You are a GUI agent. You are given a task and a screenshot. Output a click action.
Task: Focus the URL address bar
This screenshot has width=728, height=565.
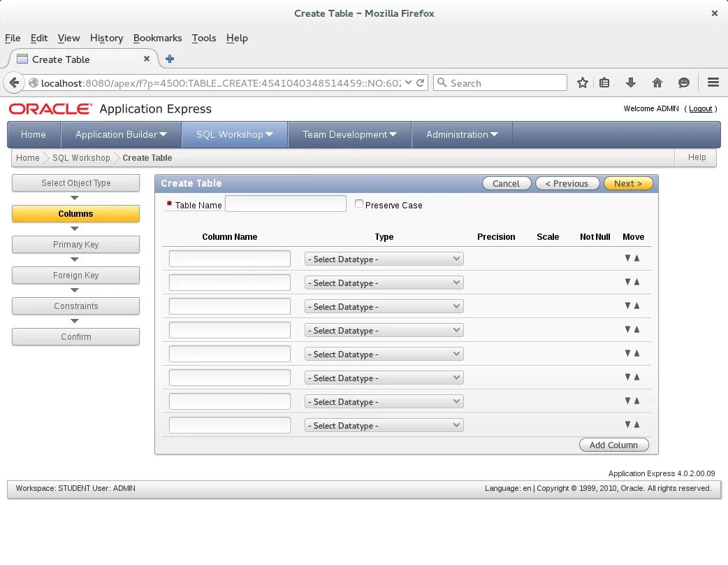pos(220,83)
